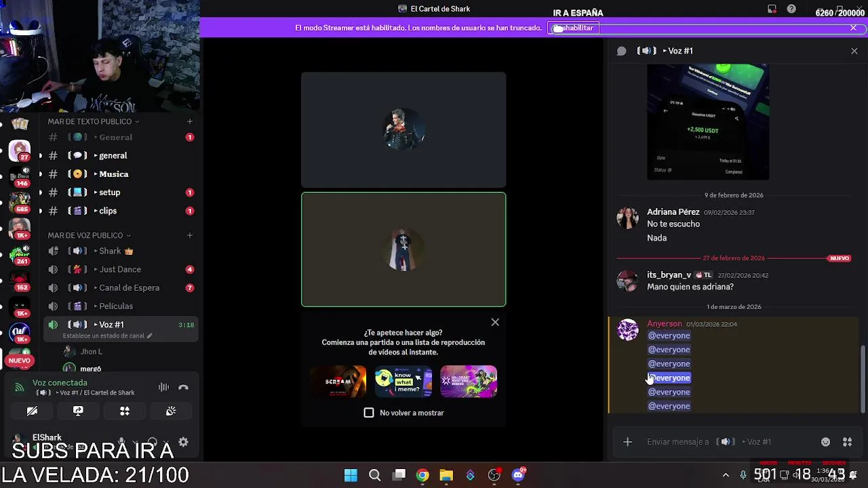Screen dimensions: 868x488
Task: Open the soundboard icon
Action: coord(171,411)
